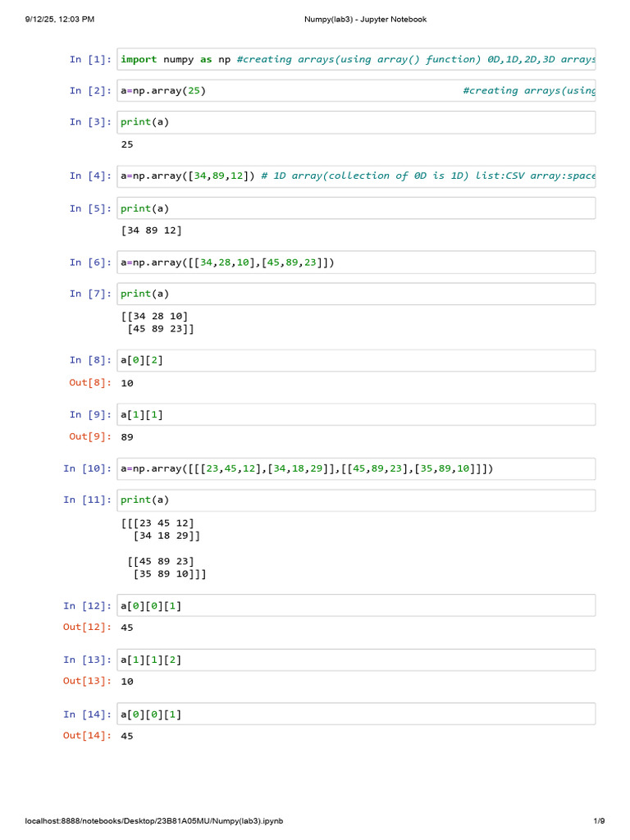Select the a[1][1] code cell
This screenshot has height=840, width=630.
(356, 414)
